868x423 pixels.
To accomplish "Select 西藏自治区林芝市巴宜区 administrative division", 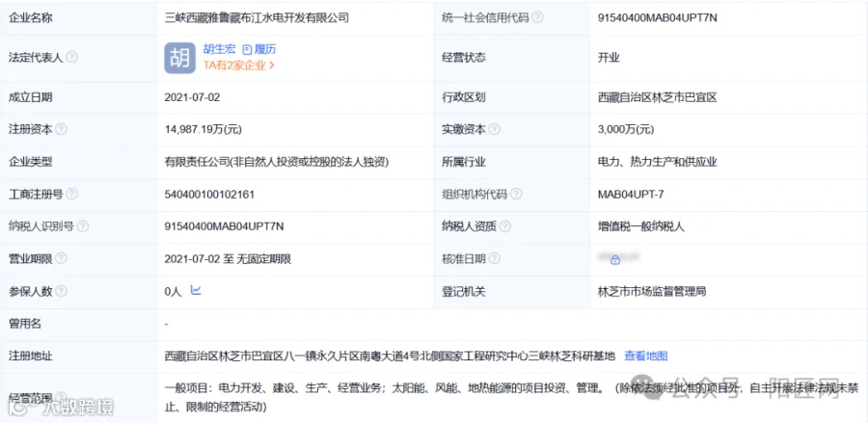I will 658,97.
